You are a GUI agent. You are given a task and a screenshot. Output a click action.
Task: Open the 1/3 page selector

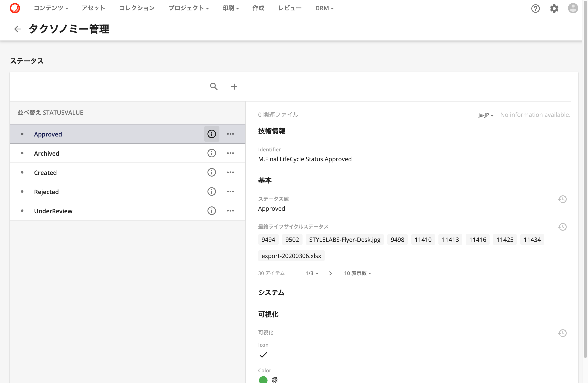click(x=312, y=273)
